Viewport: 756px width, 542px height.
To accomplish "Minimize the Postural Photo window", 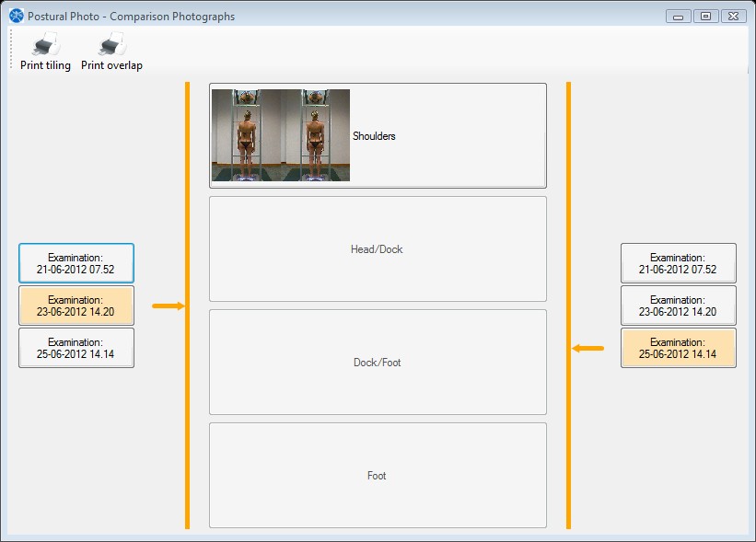I will 678,17.
